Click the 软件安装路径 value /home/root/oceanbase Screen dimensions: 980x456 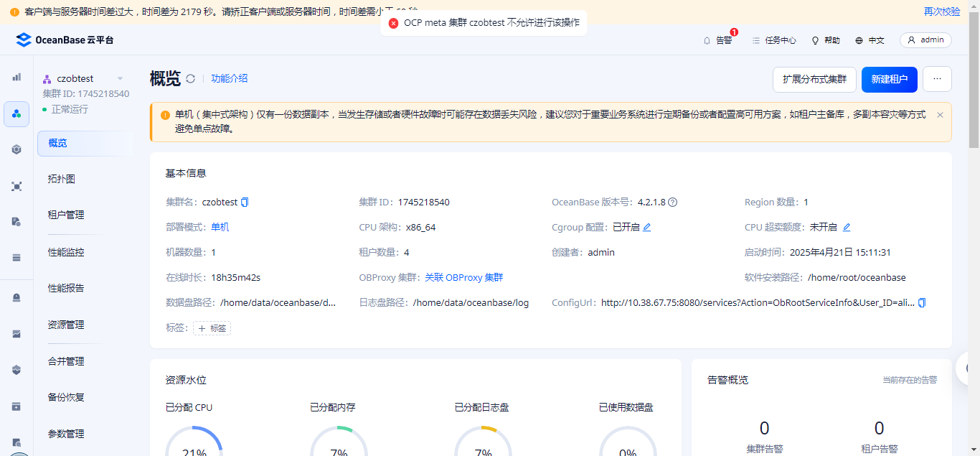tap(857, 278)
